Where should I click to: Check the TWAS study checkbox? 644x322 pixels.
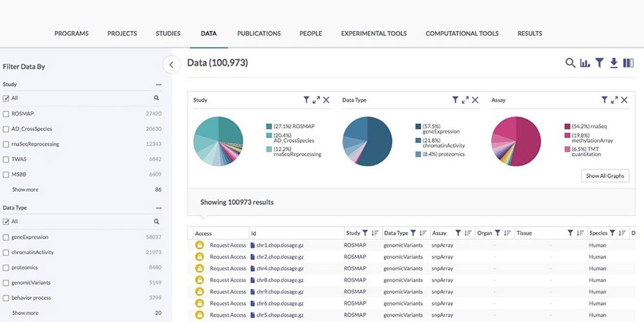point(6,159)
